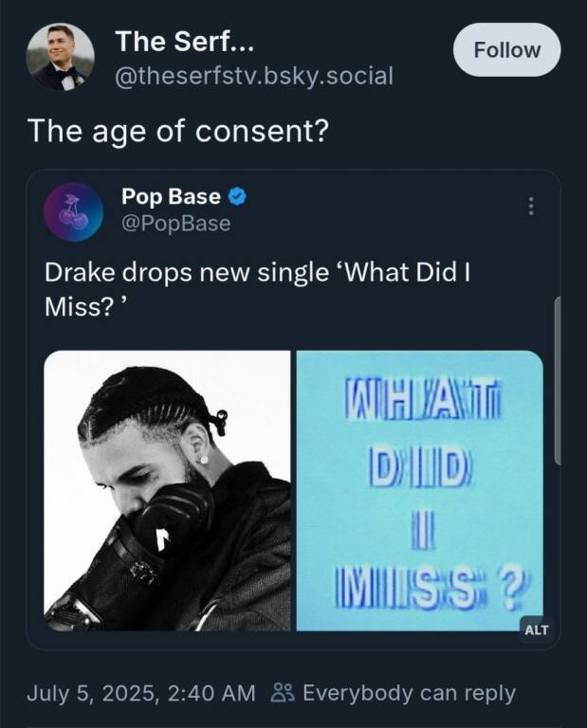Screen dimensions: 587x728
Task: Click the July 5, 2025 timestamp
Action: point(90,694)
